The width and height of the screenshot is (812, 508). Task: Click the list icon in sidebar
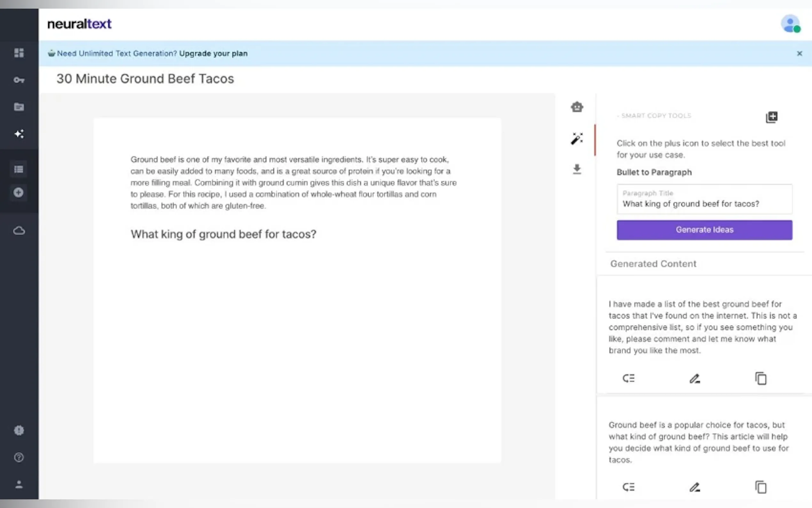19,169
